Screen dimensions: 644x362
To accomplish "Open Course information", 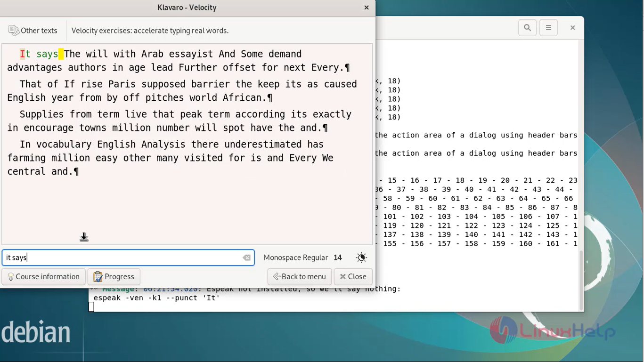I will (x=43, y=277).
